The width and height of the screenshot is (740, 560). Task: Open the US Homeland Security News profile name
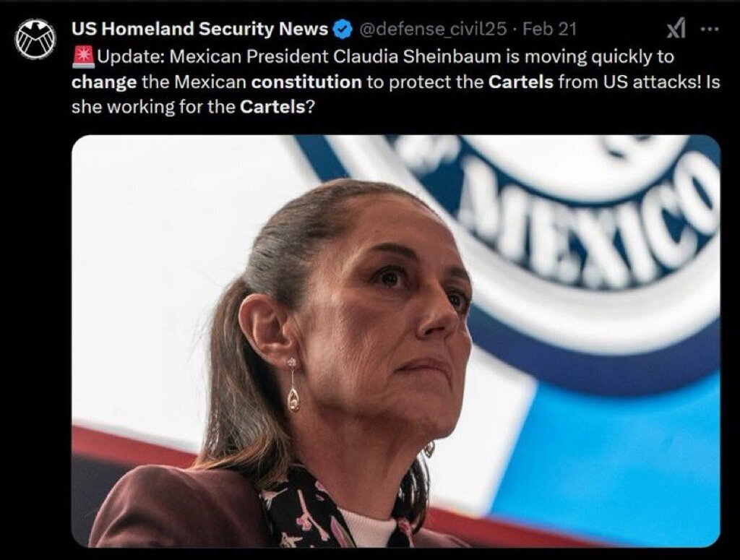[x=199, y=29]
